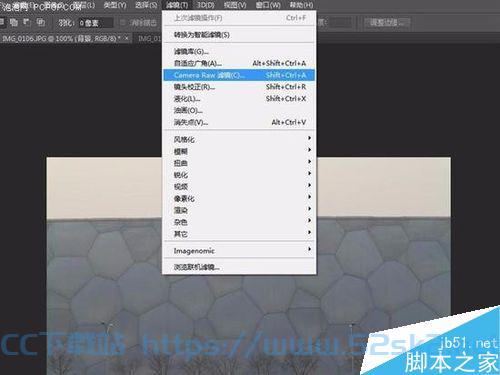The image size is (500, 375).
Task: Select the Intersect with selection mode icon
Action: click(x=40, y=22)
